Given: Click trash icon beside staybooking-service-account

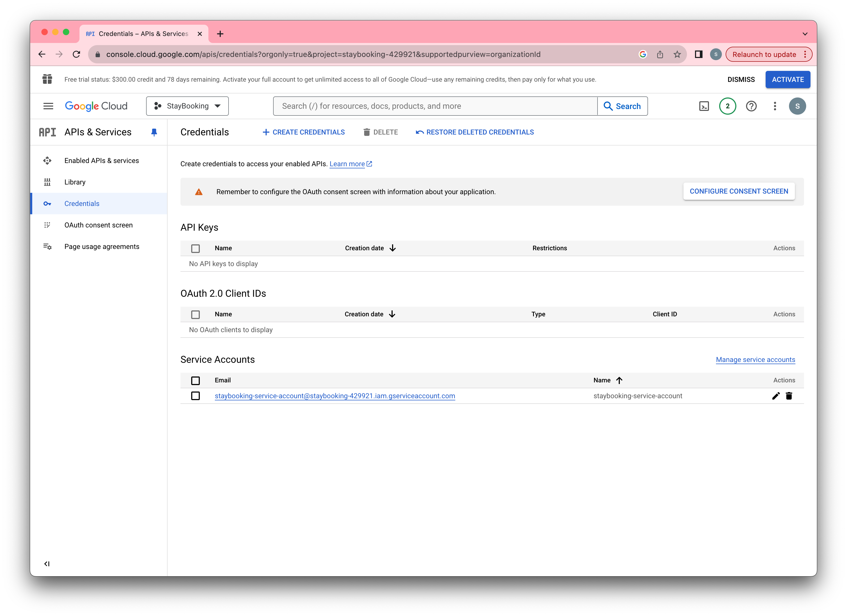Looking at the screenshot, I should pos(789,396).
